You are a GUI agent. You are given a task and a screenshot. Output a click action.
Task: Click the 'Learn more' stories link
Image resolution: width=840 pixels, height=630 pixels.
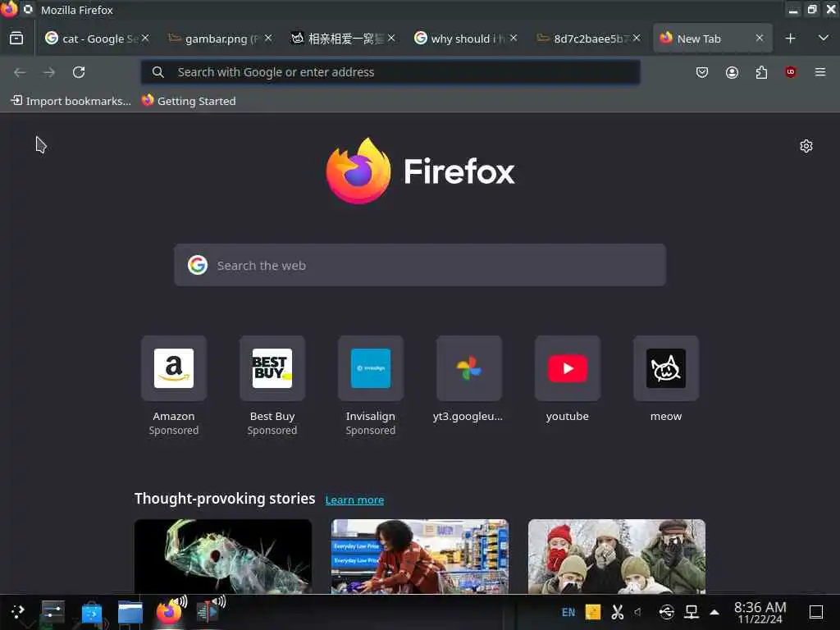(x=354, y=500)
